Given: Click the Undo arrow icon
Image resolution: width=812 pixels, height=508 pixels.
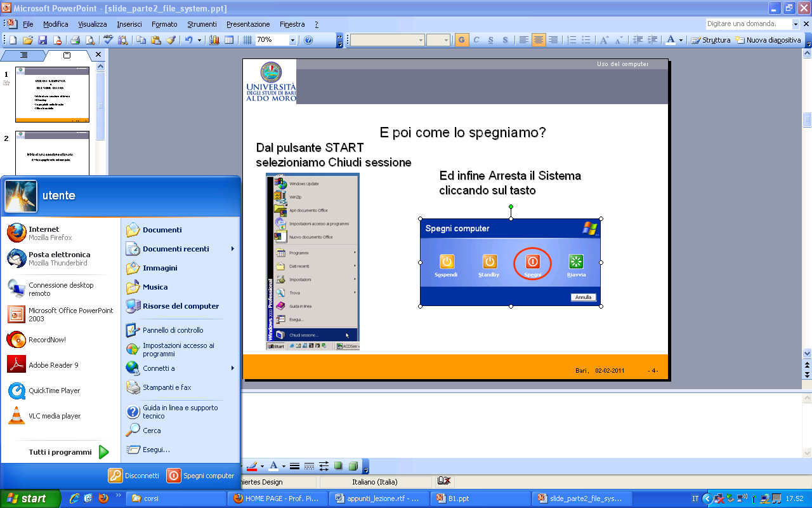Looking at the screenshot, I should coord(188,40).
